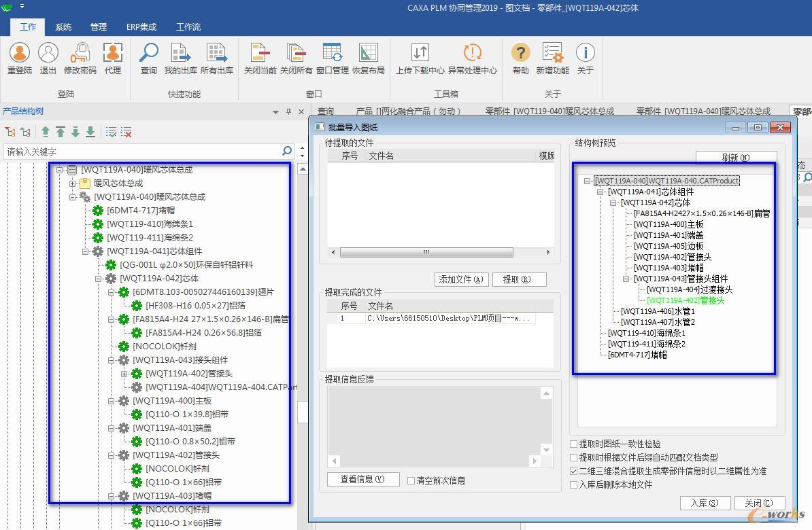Switch to the 系统 ribbon tab
This screenshot has height=530, width=812.
[63, 27]
